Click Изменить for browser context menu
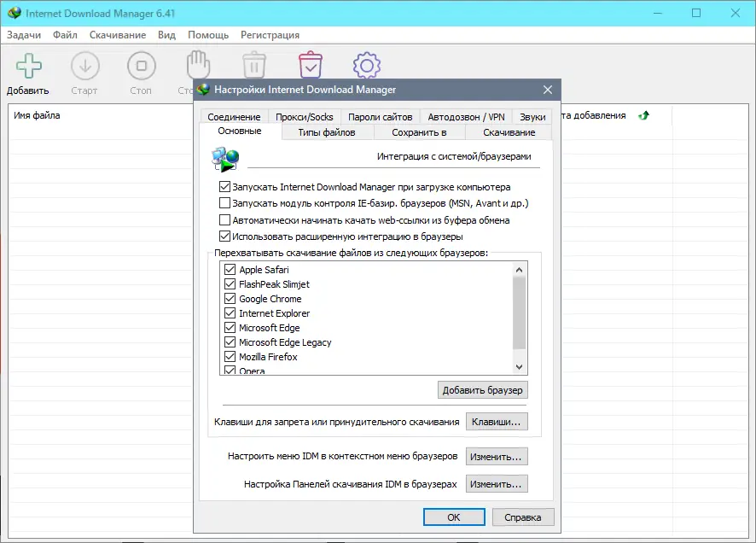This screenshot has height=543, width=756. pyautogui.click(x=497, y=456)
